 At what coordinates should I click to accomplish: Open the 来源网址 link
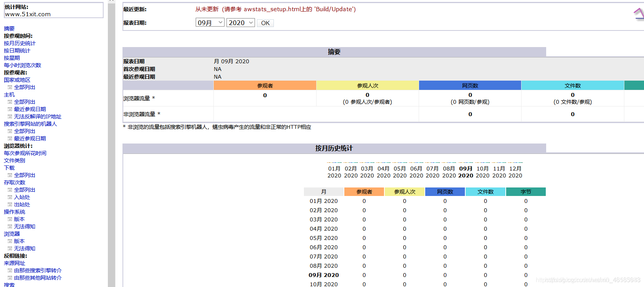[x=15, y=263]
